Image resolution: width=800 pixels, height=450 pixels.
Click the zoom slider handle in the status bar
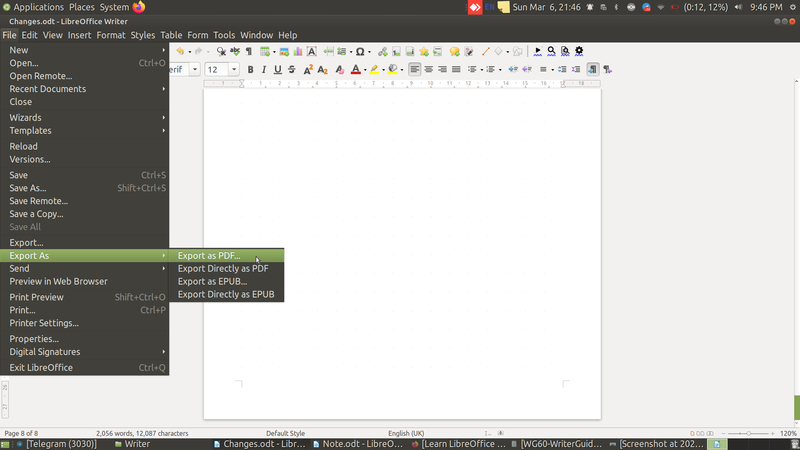[748, 433]
